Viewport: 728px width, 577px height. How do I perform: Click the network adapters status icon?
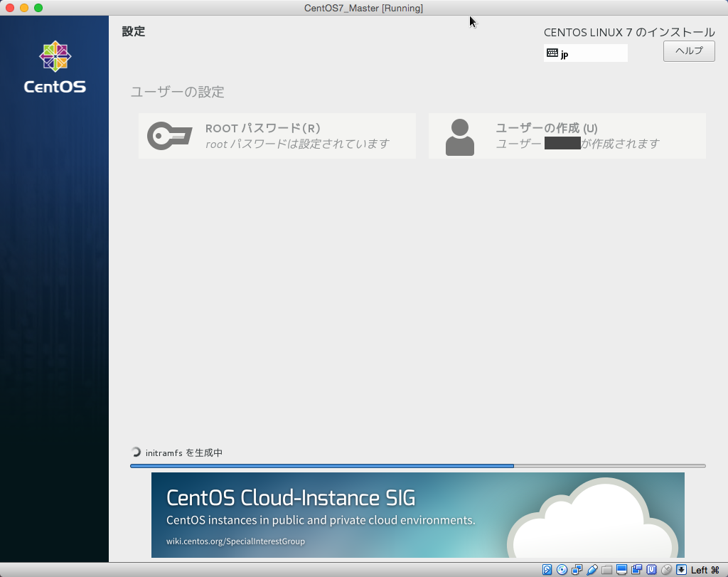577,570
